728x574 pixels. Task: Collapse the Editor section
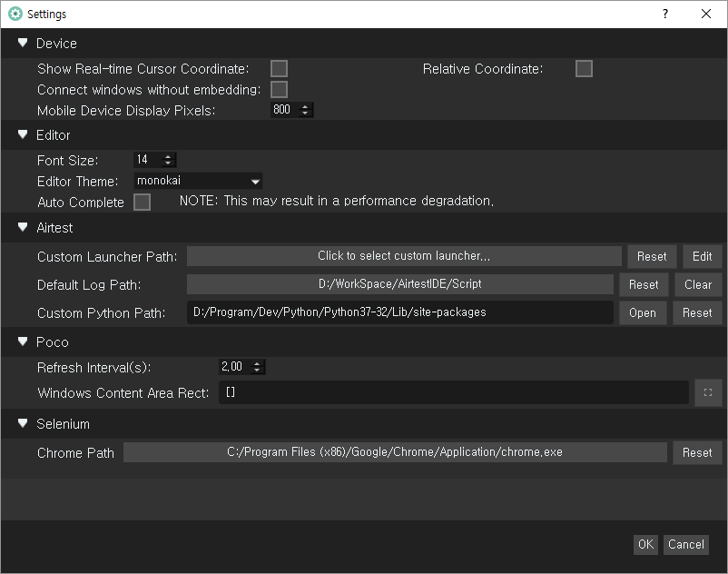click(x=23, y=134)
